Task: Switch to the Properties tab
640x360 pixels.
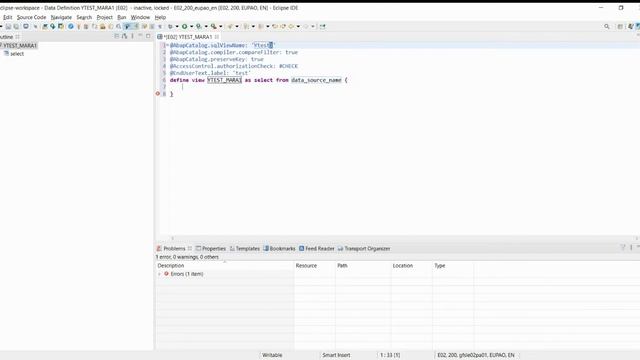Action: pyautogui.click(x=211, y=248)
